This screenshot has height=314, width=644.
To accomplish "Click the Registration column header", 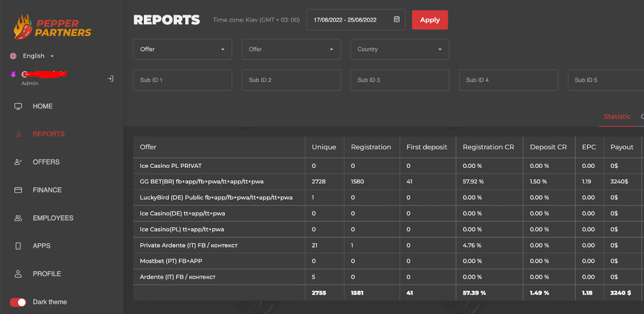I will [x=371, y=147].
